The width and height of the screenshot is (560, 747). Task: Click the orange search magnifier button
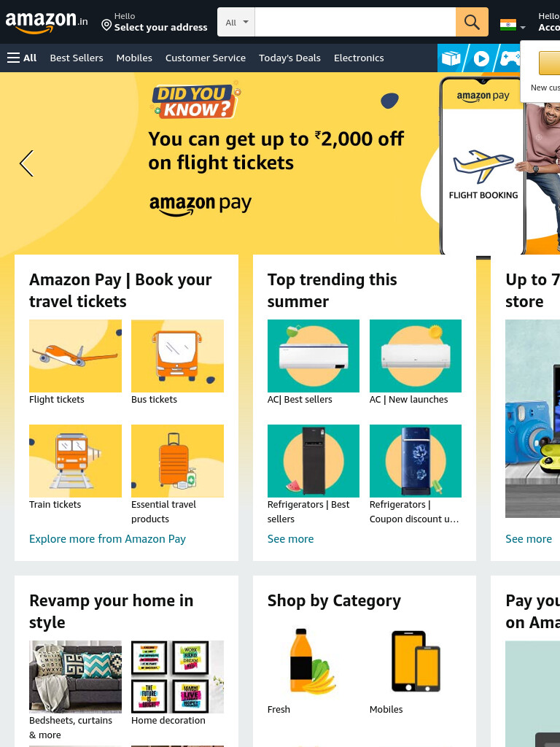click(x=472, y=22)
